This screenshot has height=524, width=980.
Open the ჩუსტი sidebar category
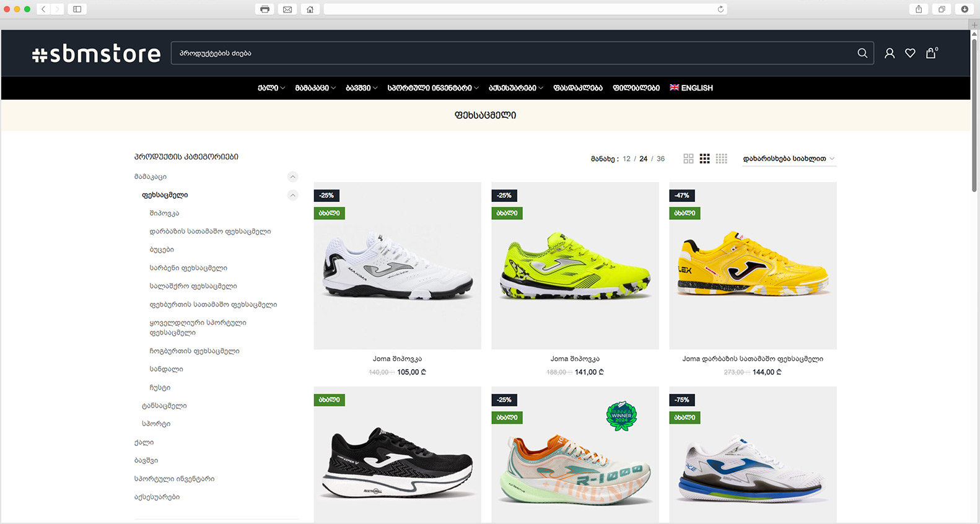[160, 388]
